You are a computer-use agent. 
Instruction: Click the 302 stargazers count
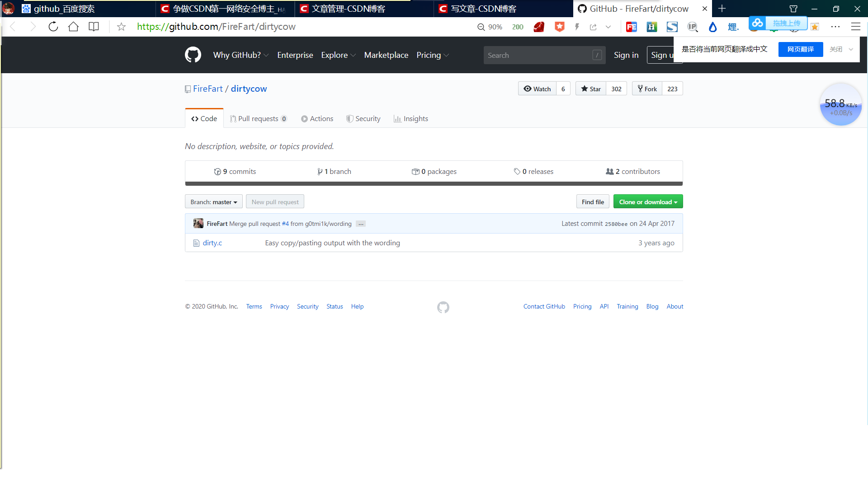pos(616,89)
